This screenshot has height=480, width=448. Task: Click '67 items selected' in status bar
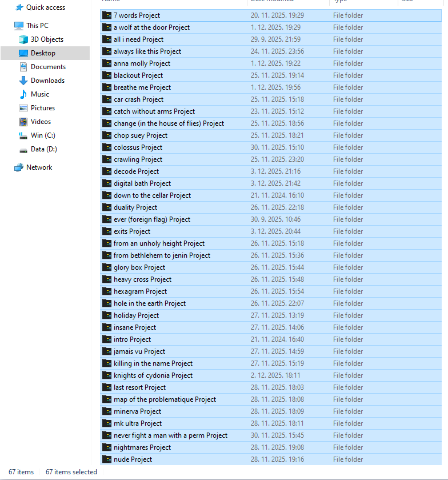point(71,472)
